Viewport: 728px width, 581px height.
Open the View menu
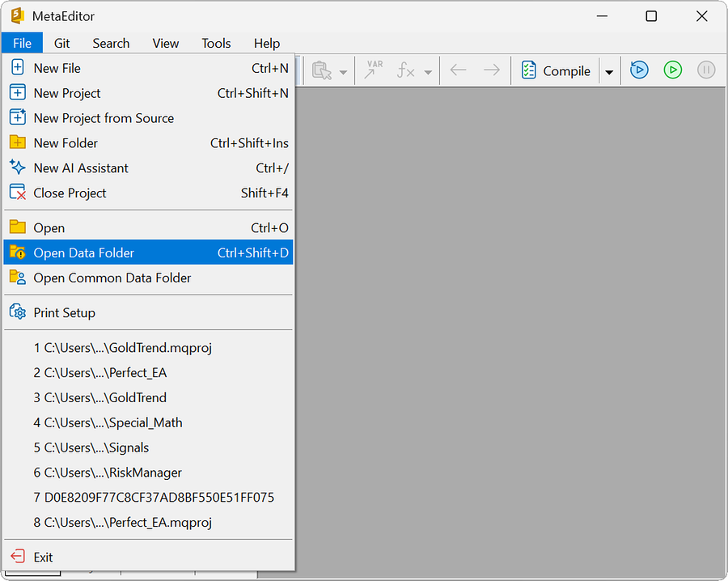(x=166, y=43)
